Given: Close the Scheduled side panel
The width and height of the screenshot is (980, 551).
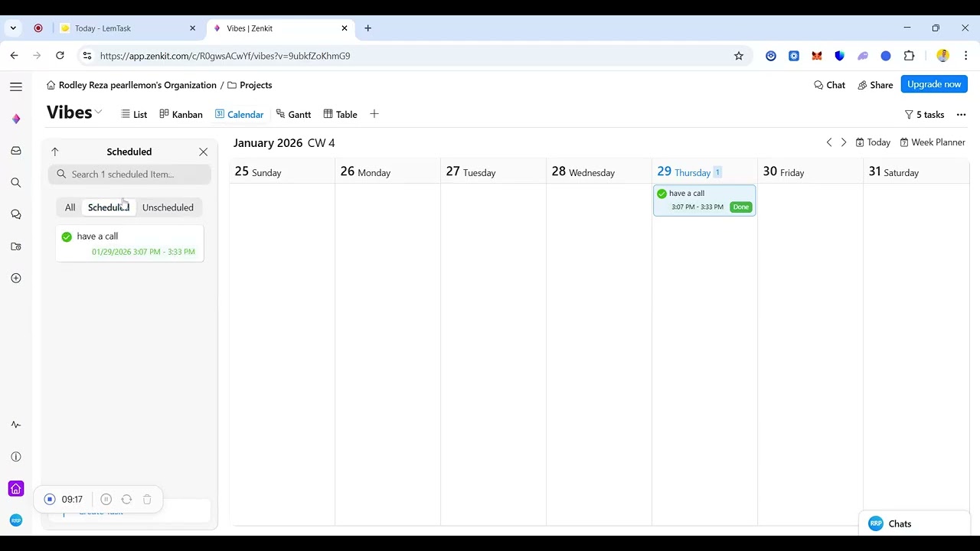Looking at the screenshot, I should click(x=204, y=152).
